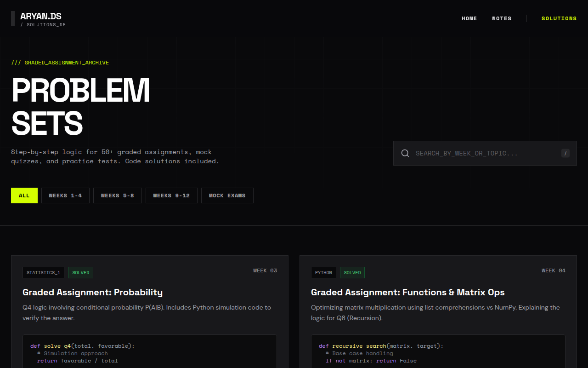Focus the search by week or topic field
This screenshot has height=368, width=588.
485,153
